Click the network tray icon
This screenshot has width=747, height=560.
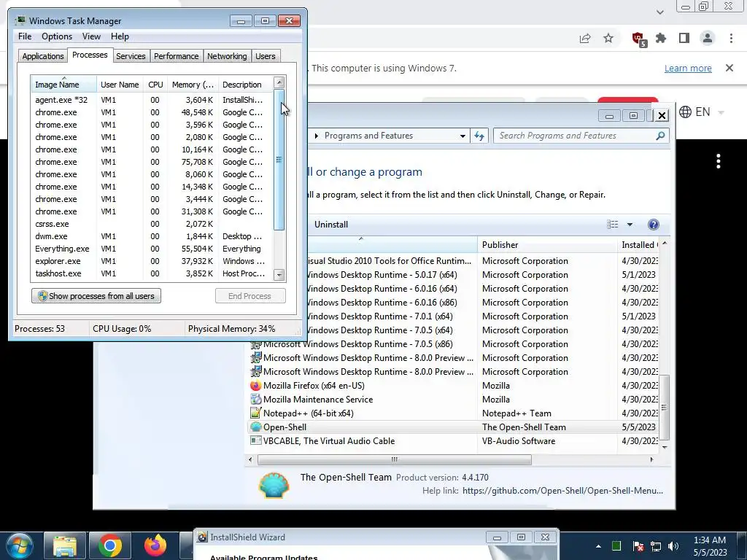pos(656,546)
